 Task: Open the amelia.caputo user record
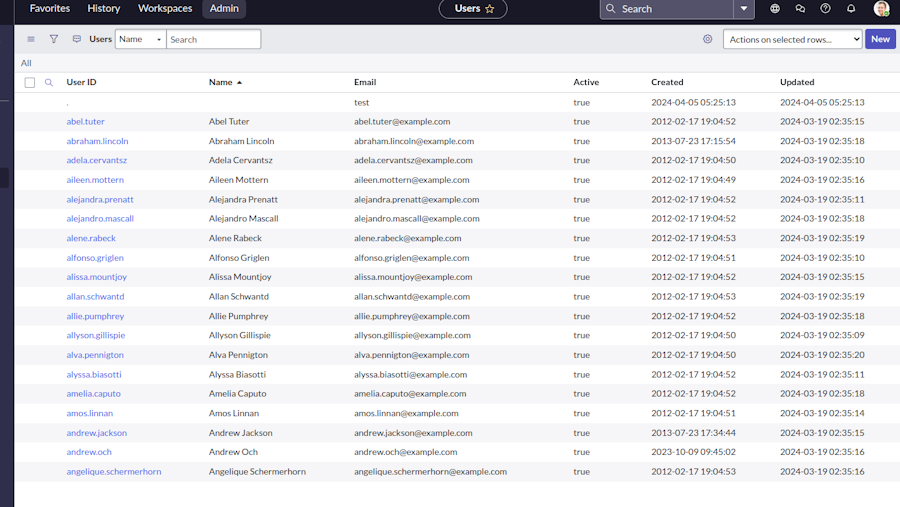pyautogui.click(x=94, y=394)
